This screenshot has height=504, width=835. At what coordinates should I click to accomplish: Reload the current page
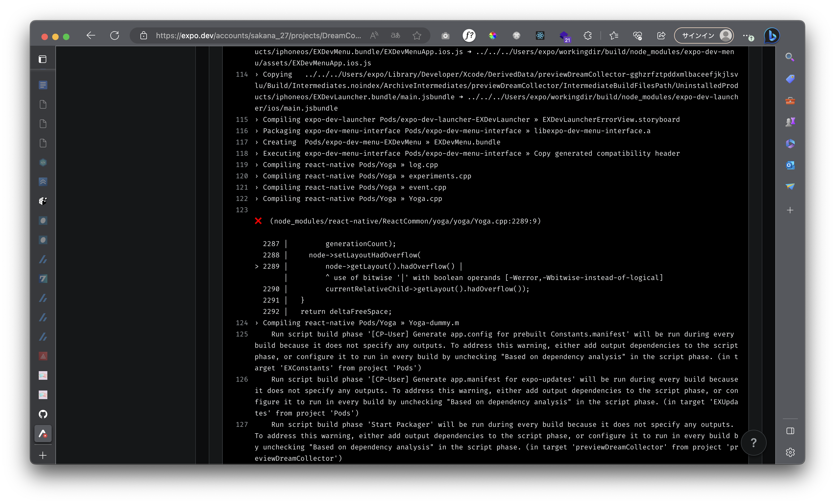(x=115, y=36)
